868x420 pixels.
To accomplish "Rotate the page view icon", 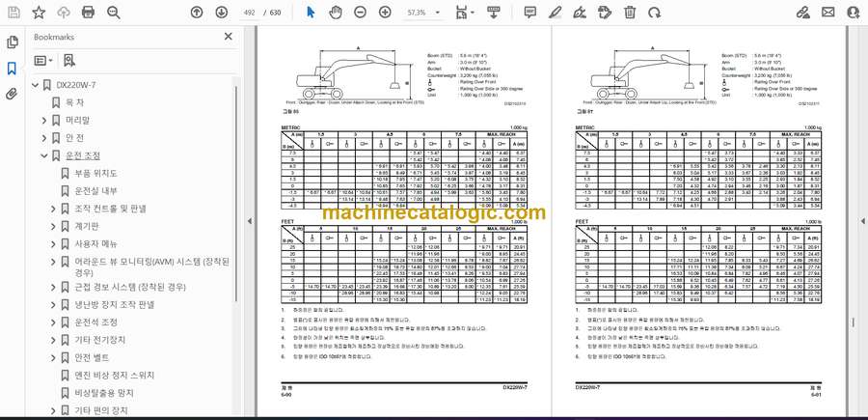I will tap(654, 13).
